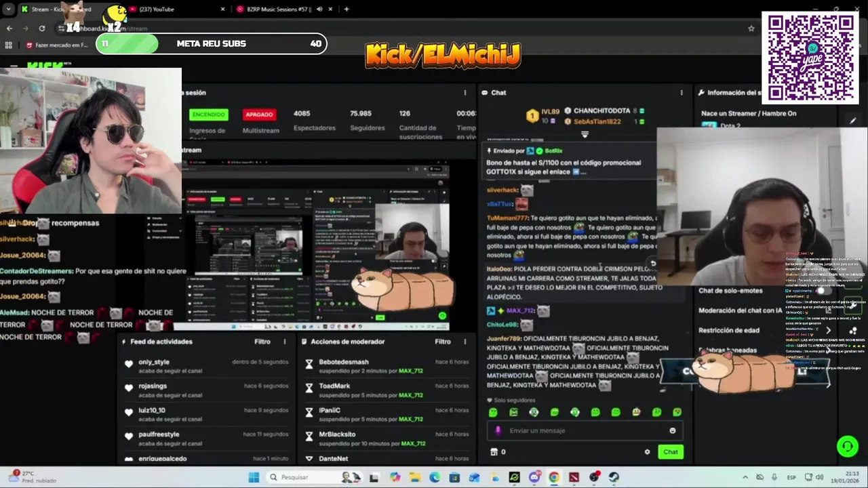
Task: Click Moderación del chat con IA setting
Action: 740,310
